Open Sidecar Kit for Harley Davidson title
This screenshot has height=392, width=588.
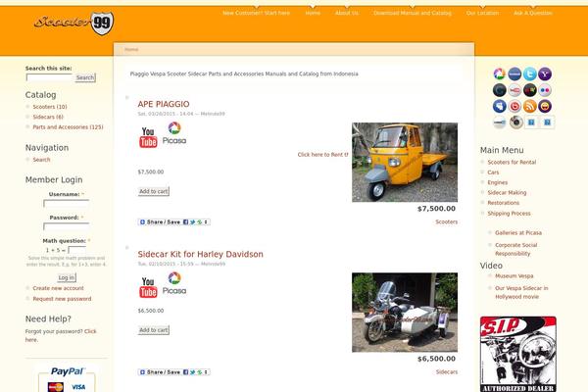tap(200, 254)
